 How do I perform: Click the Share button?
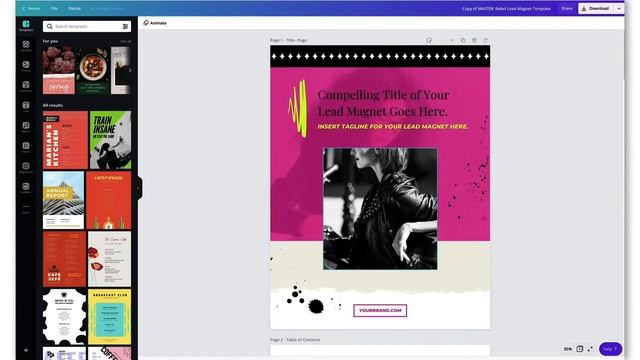pos(567,9)
